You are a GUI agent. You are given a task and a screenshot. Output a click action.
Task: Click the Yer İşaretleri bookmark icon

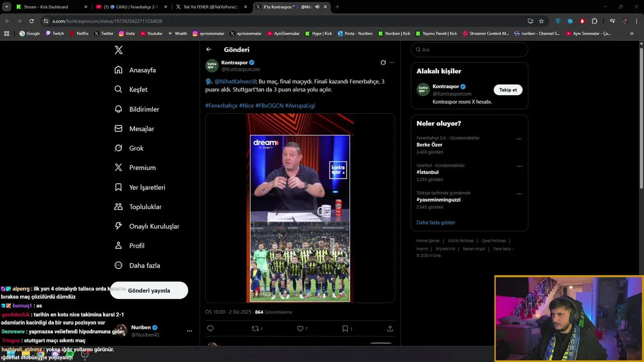coord(118,187)
